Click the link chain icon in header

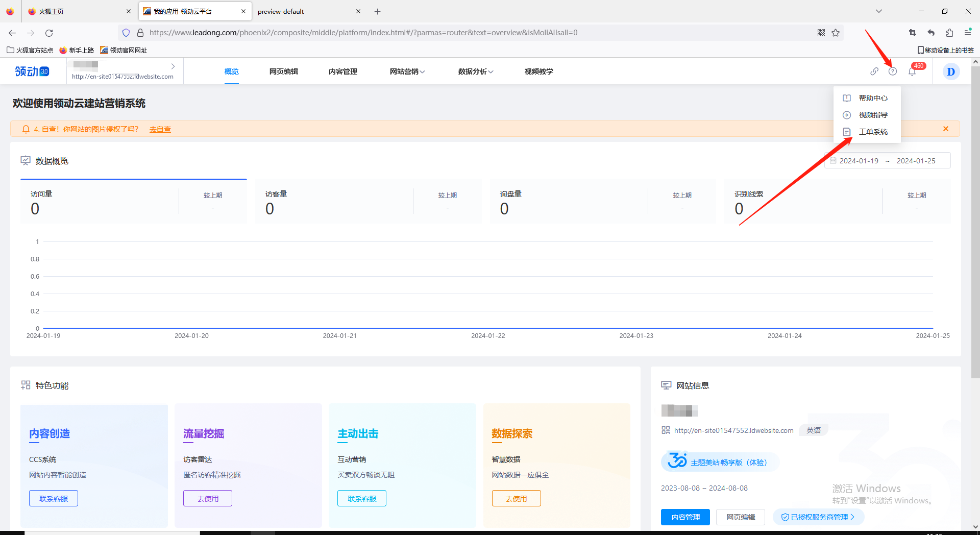(874, 71)
